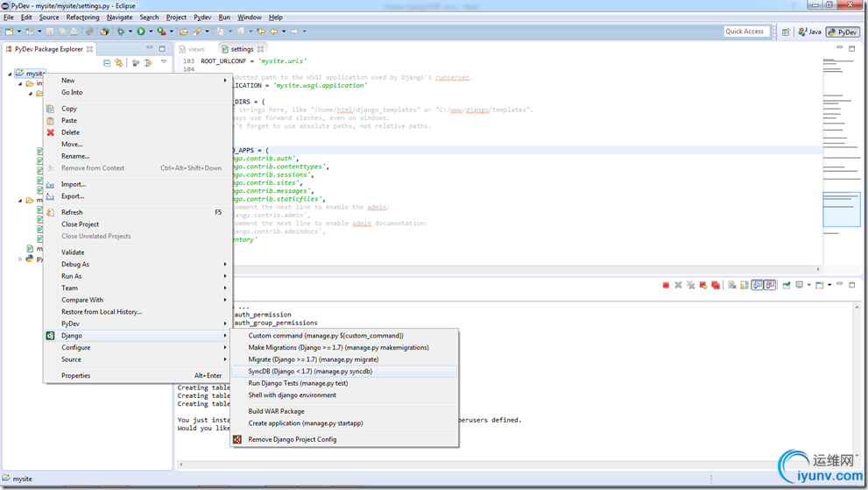Image resolution: width=868 pixels, height=490 pixels.
Task: Click the Open Type folder icon
Action: pos(184,32)
